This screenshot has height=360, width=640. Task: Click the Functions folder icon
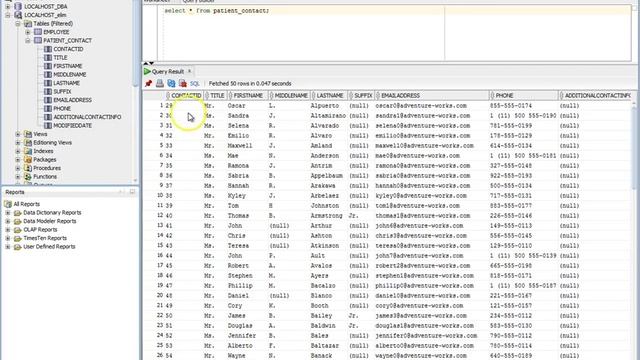click(x=28, y=177)
